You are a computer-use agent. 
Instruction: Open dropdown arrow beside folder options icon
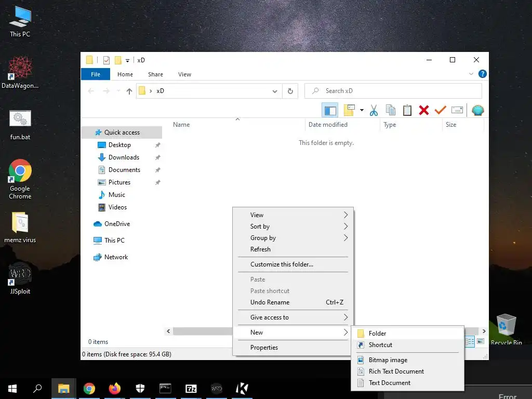click(x=362, y=110)
